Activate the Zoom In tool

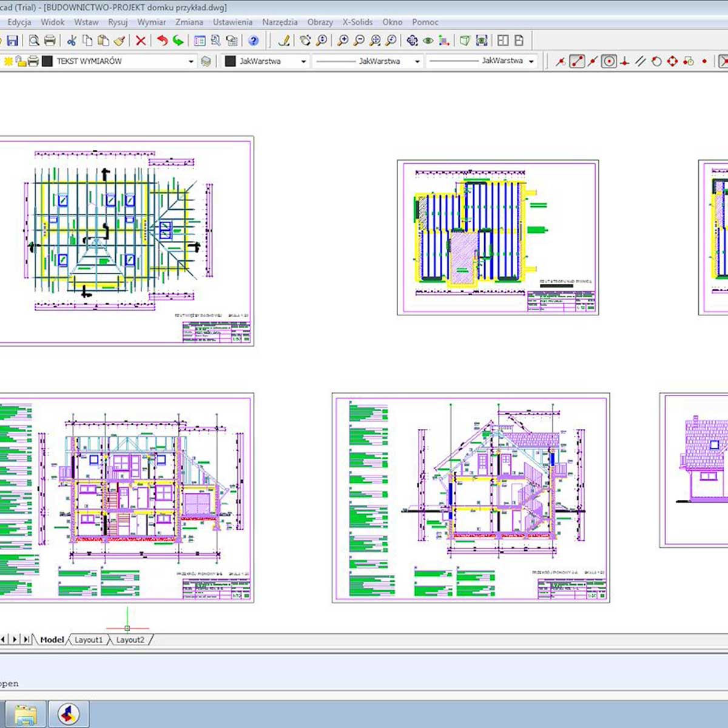coord(343,40)
